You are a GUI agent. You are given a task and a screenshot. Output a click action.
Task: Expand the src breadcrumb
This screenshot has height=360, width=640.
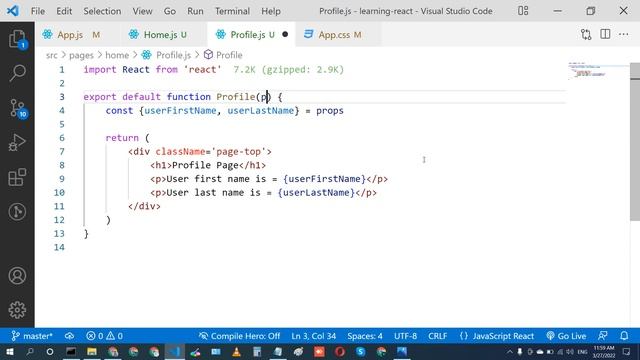[51, 55]
